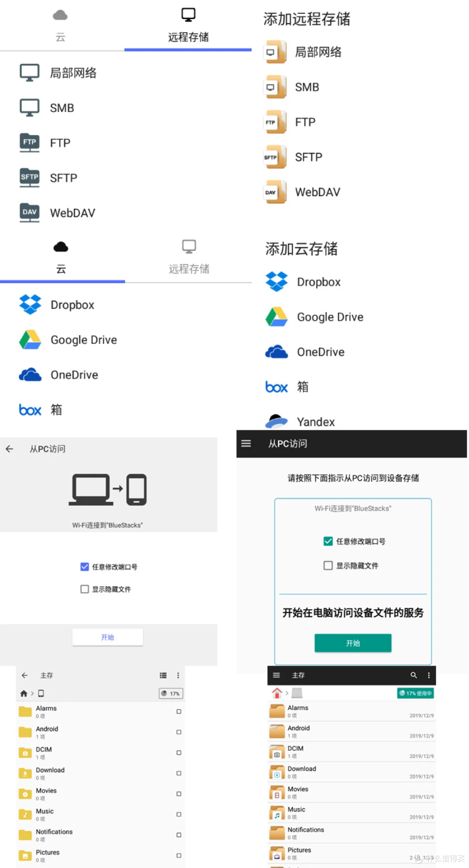This screenshot has width=469, height=868.
Task: Open the DCIM folder with the camera icon
Action: [352, 752]
